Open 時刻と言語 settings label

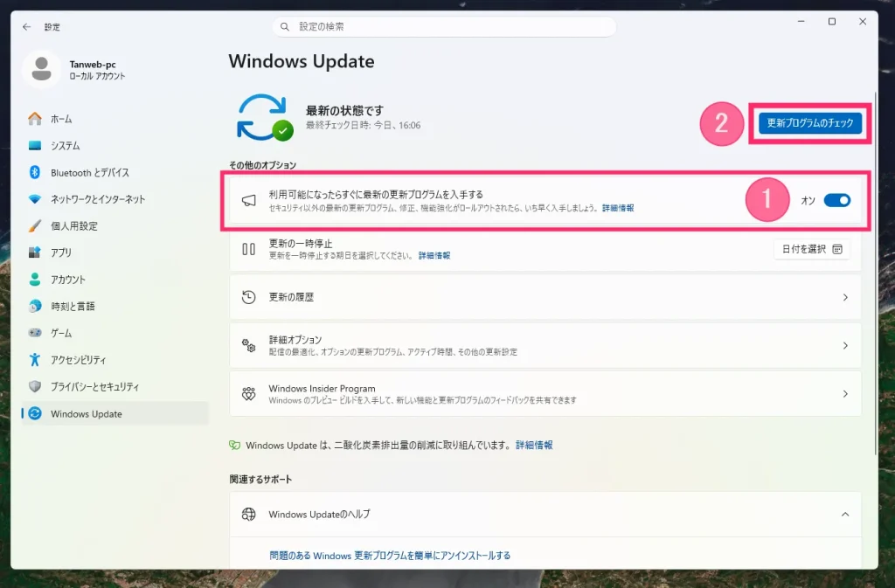pos(73,307)
